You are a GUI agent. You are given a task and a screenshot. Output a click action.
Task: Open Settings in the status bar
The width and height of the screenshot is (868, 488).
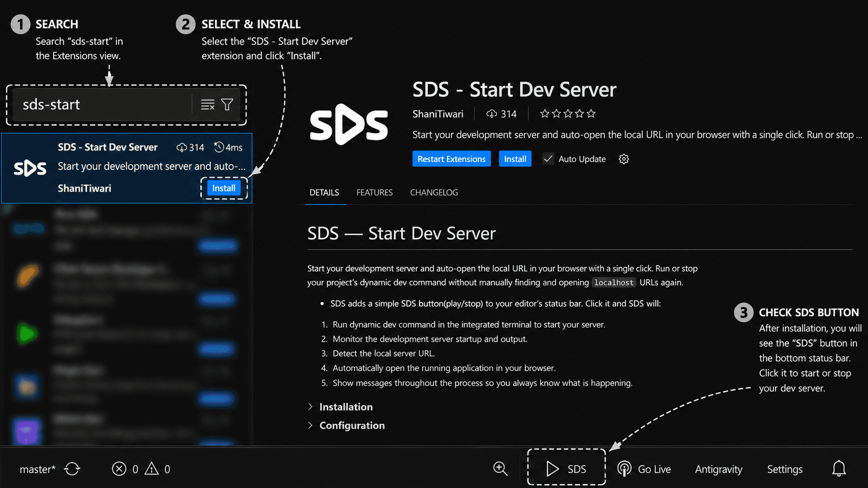[785, 469]
